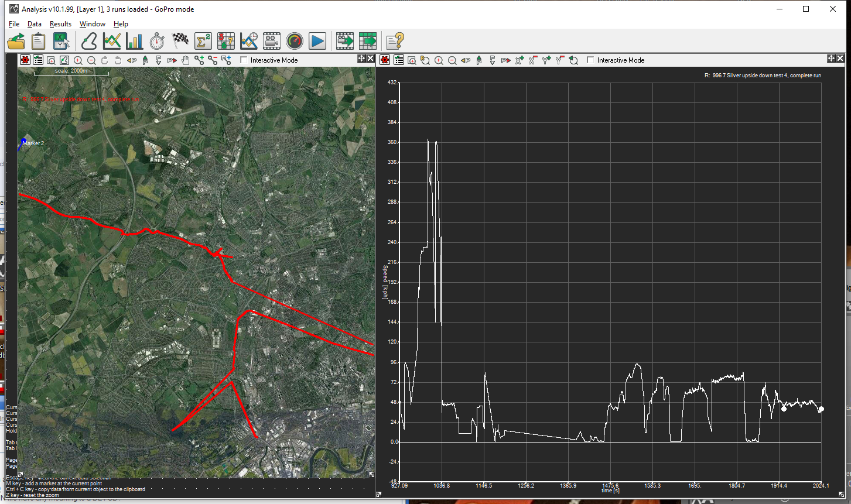Open the map panel checklist options icon
This screenshot has height=504, width=851.
coord(38,60)
